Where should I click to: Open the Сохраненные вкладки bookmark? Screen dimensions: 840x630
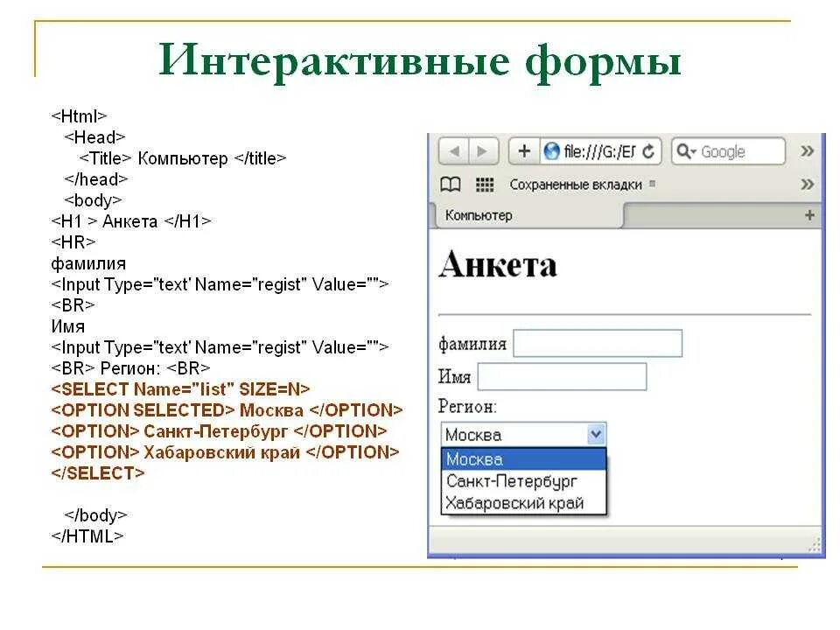[x=576, y=185]
